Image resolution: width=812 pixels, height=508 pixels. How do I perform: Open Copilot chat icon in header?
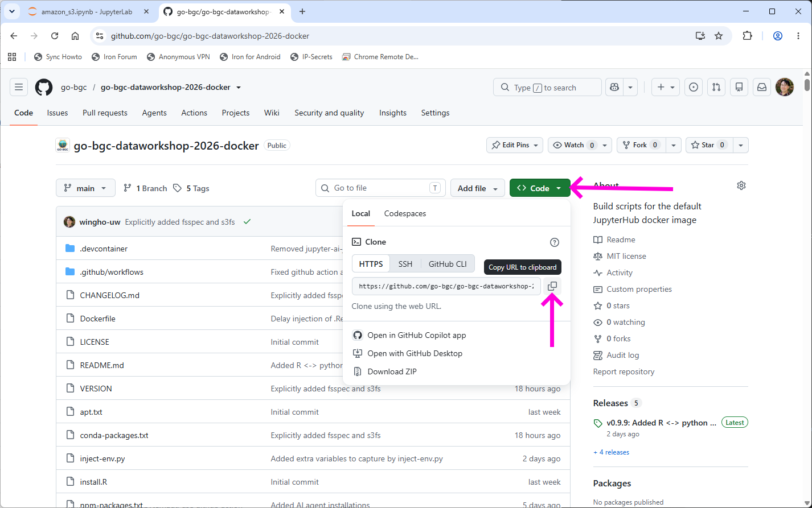coord(614,87)
